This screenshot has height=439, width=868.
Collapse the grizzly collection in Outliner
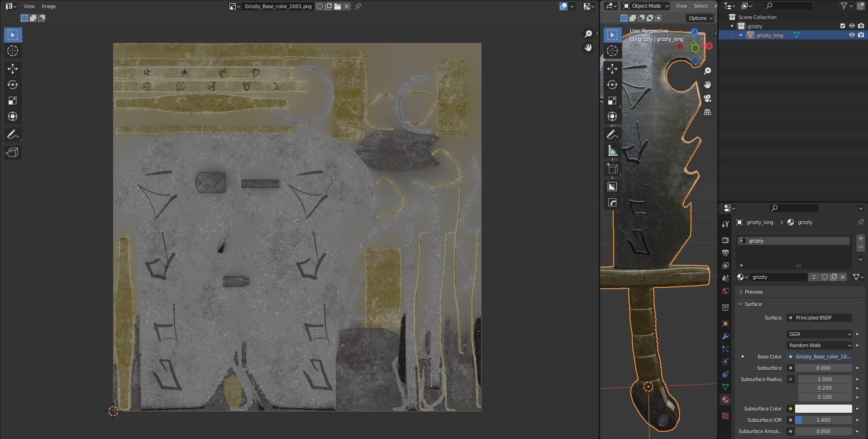(x=732, y=26)
